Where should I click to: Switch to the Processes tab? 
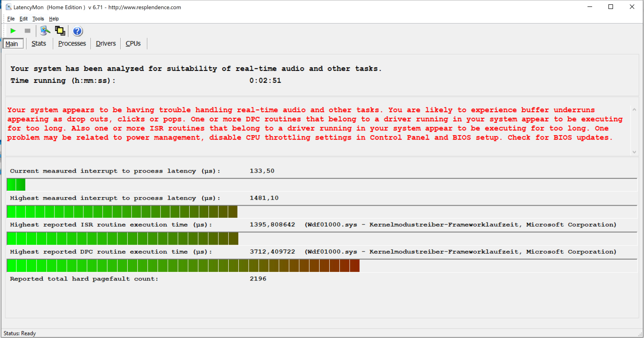(72, 43)
